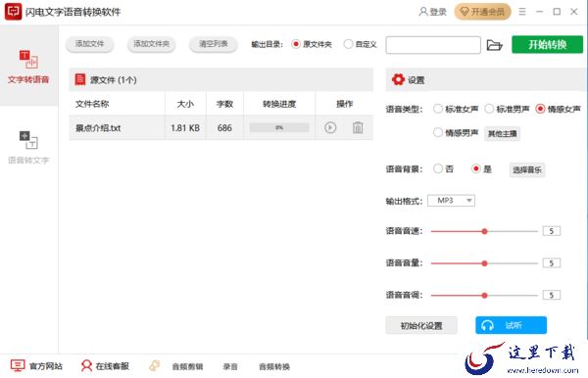The image size is (588, 378).
Task: Choose 标准女声 voice type
Action: tap(438, 109)
